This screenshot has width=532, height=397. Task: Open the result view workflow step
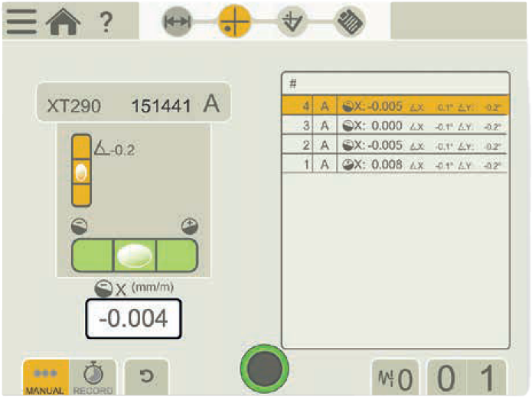point(292,22)
